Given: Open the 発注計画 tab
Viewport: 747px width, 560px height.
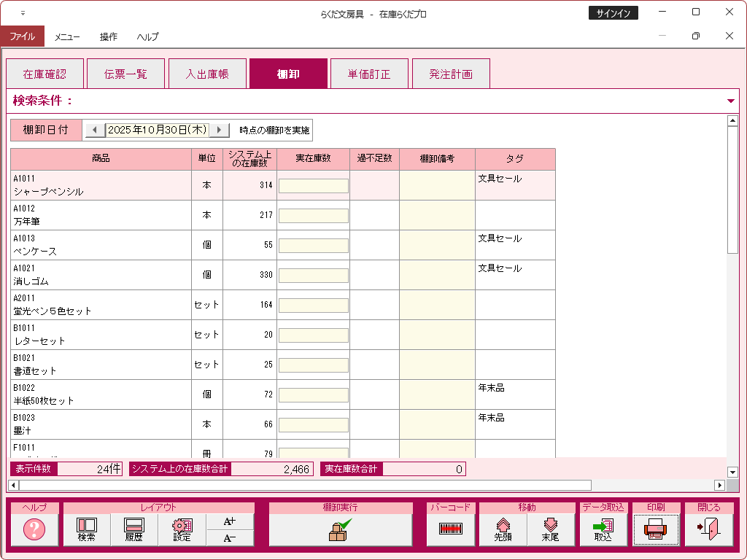Looking at the screenshot, I should pyautogui.click(x=450, y=74).
